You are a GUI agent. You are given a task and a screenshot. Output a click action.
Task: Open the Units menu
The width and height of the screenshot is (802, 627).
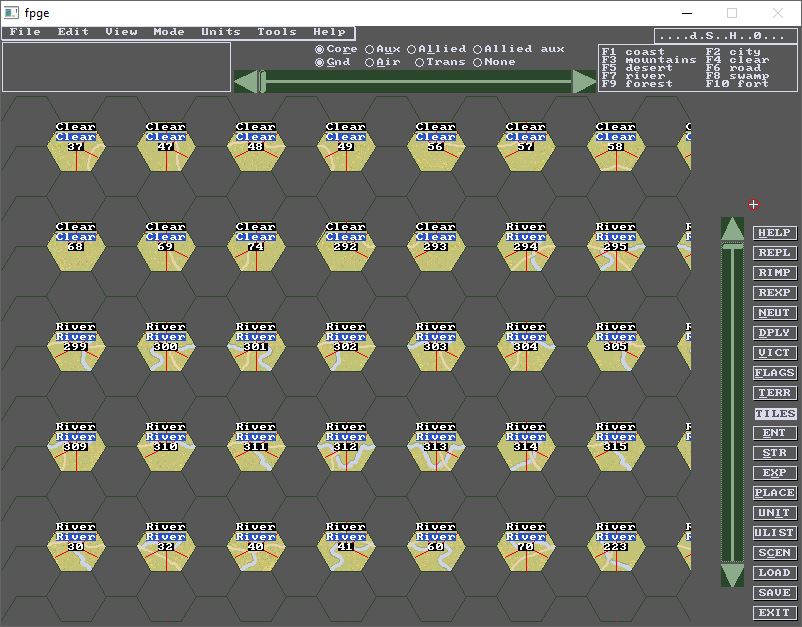(x=220, y=32)
